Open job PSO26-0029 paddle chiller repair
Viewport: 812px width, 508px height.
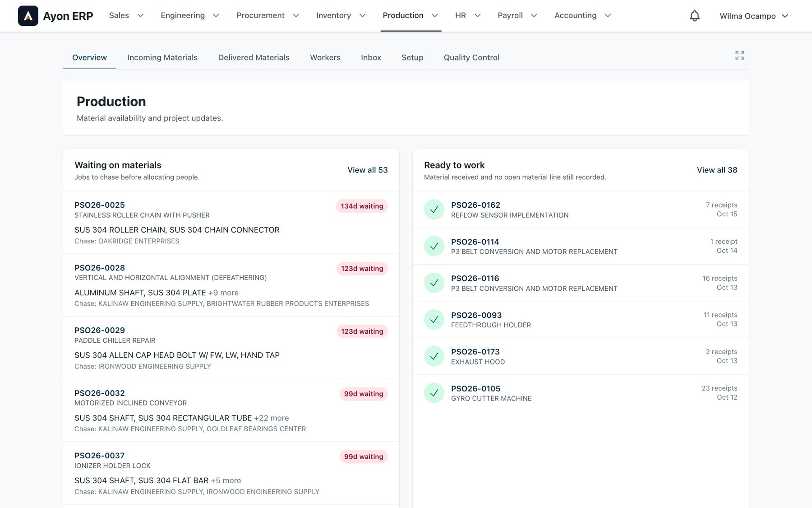tap(231, 348)
